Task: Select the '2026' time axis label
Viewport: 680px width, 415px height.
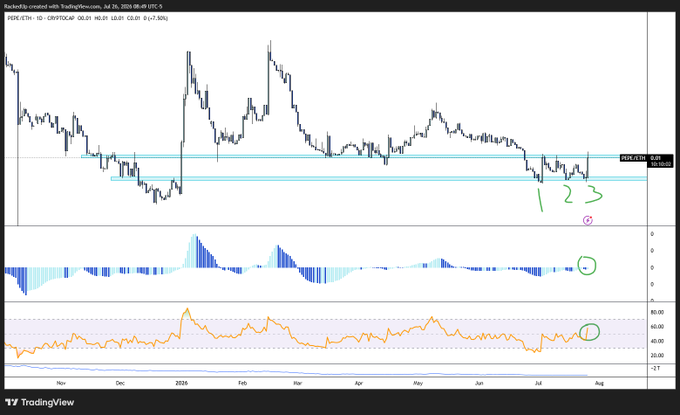Action: [x=182, y=383]
